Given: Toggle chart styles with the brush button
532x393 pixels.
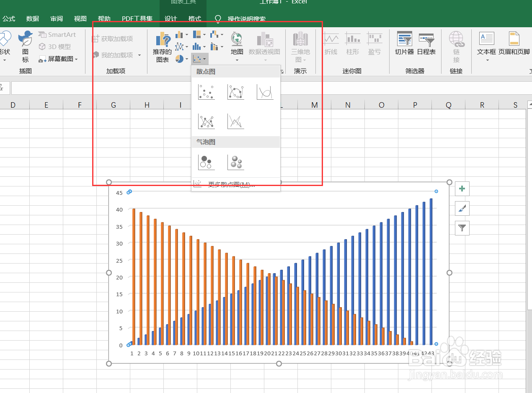Looking at the screenshot, I should [462, 208].
